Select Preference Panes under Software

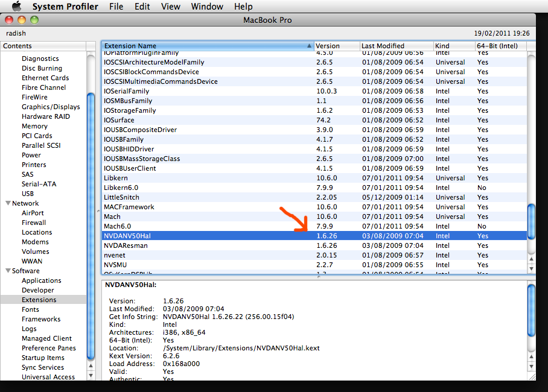click(x=48, y=348)
